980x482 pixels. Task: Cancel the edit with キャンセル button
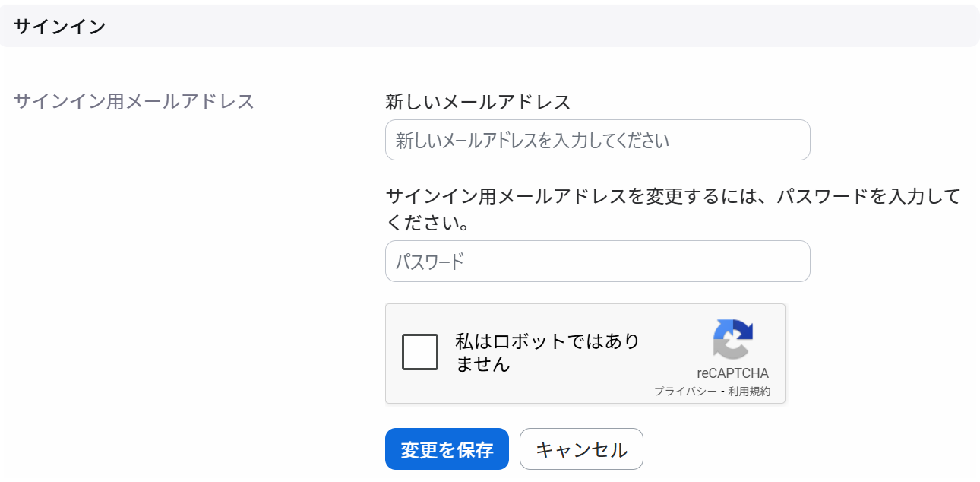coord(581,449)
